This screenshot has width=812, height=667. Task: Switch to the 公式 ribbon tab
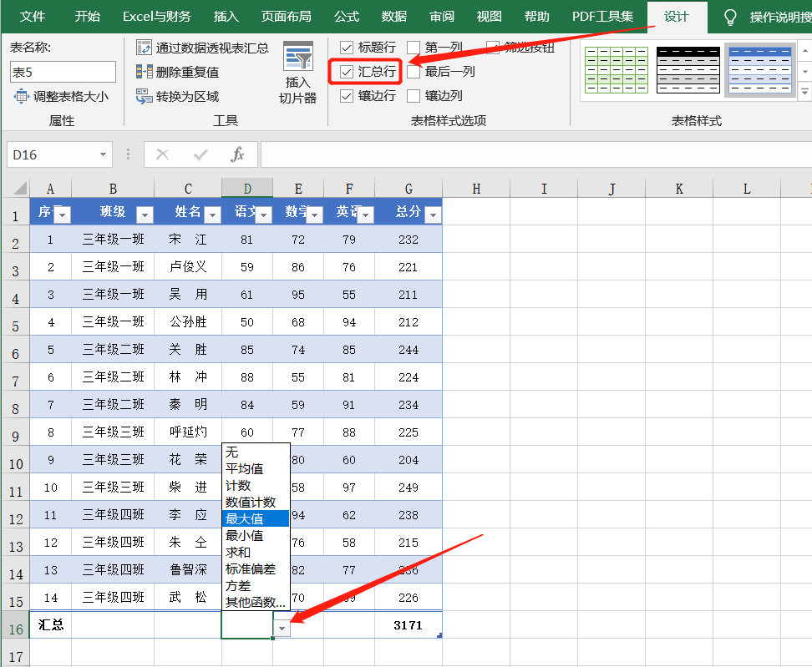(347, 17)
